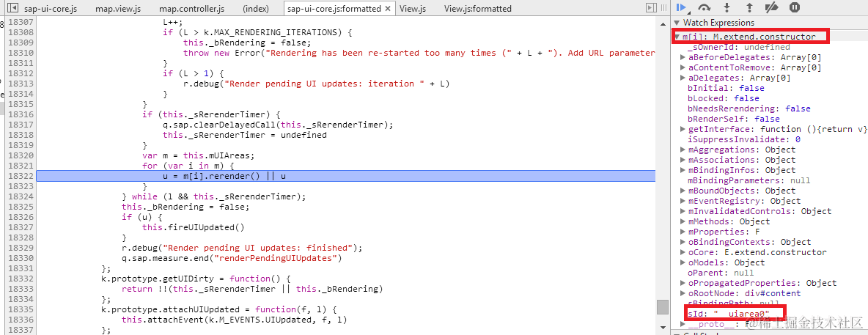Expand mInvalidatedControls object

683,211
